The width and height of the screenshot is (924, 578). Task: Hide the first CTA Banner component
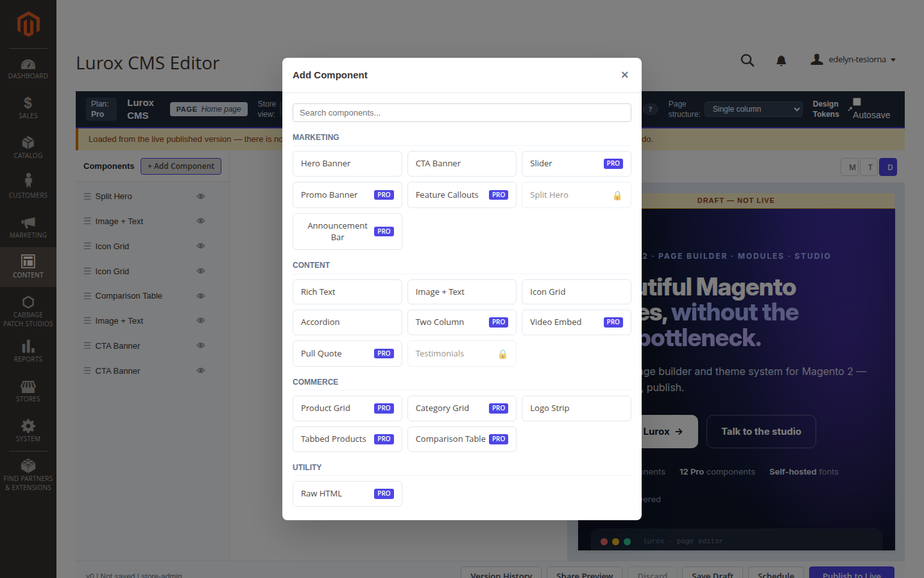click(201, 346)
